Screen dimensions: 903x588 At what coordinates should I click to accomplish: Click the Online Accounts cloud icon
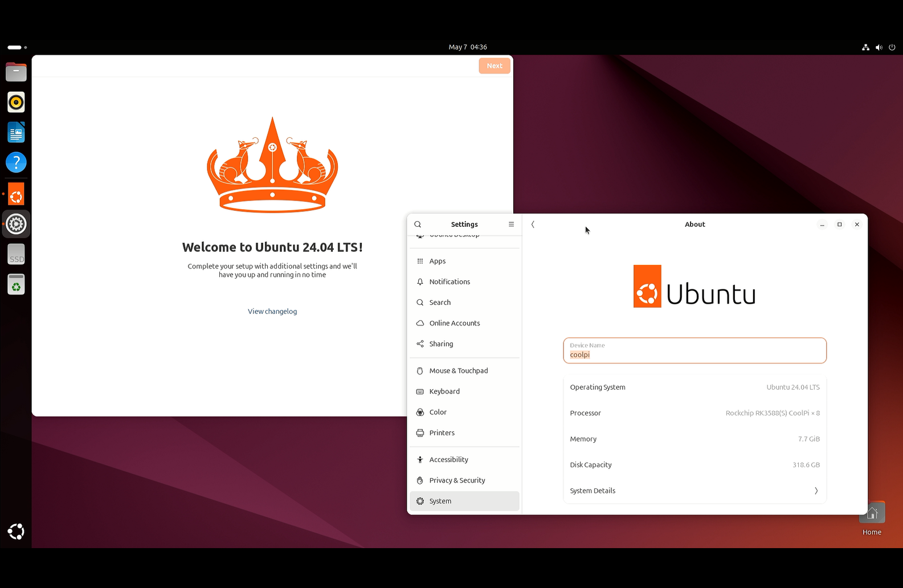420,323
